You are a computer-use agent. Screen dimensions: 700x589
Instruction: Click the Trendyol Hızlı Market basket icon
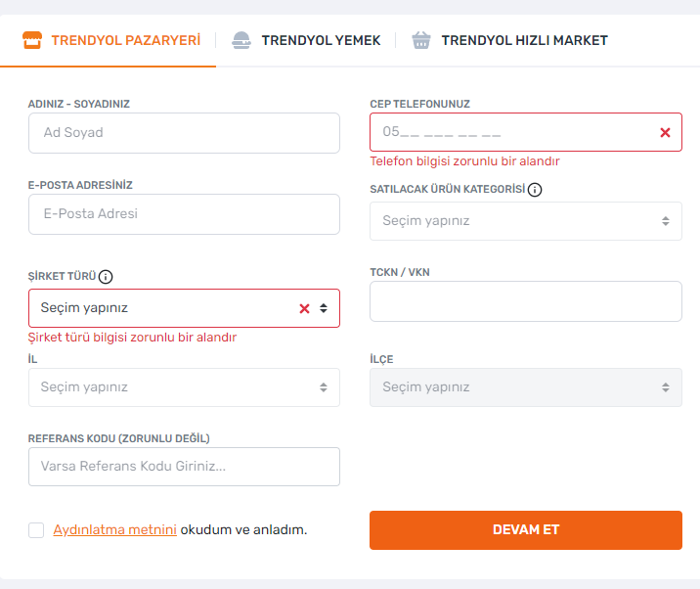421,40
